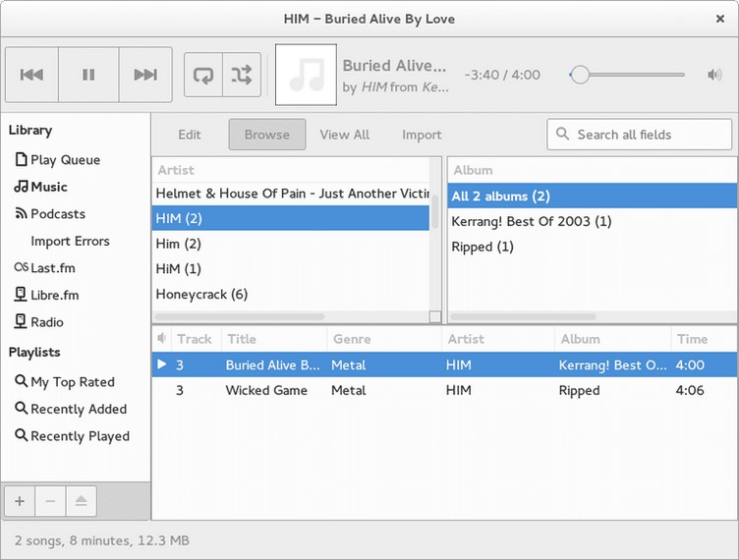Sort by the Track column header

[197, 339]
